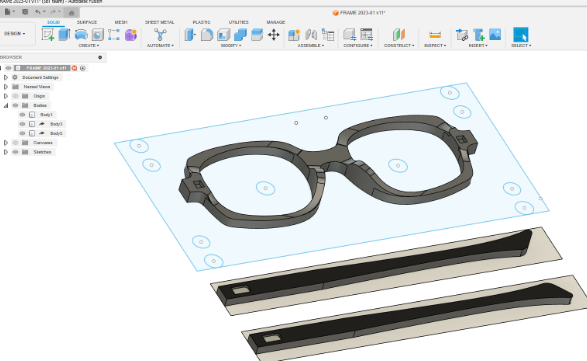The width and height of the screenshot is (587, 361).
Task: Click the Extrude tool icon
Action: click(x=64, y=35)
